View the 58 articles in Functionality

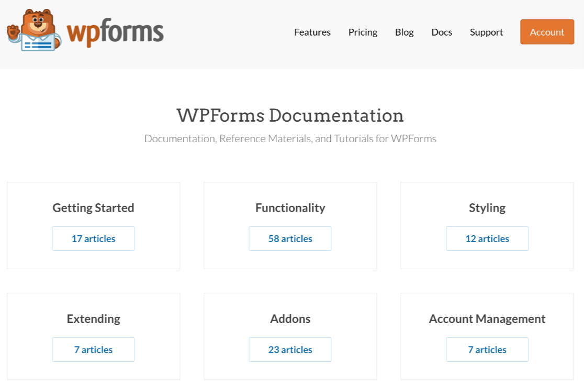click(x=290, y=238)
